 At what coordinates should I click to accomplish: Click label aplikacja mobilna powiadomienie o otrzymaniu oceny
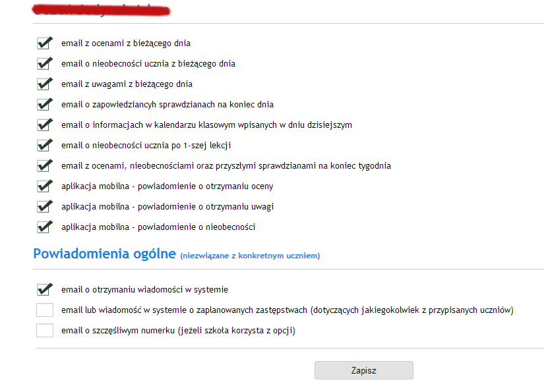167,186
